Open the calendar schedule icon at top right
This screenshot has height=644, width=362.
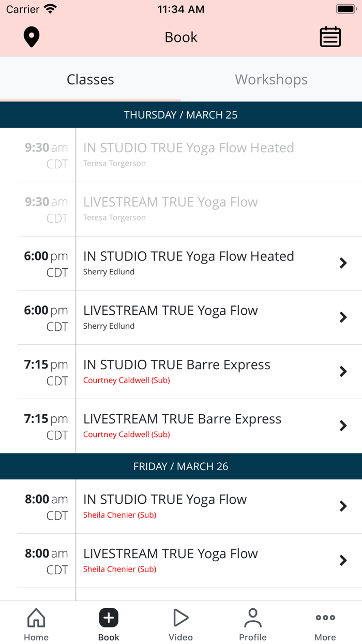(330, 37)
